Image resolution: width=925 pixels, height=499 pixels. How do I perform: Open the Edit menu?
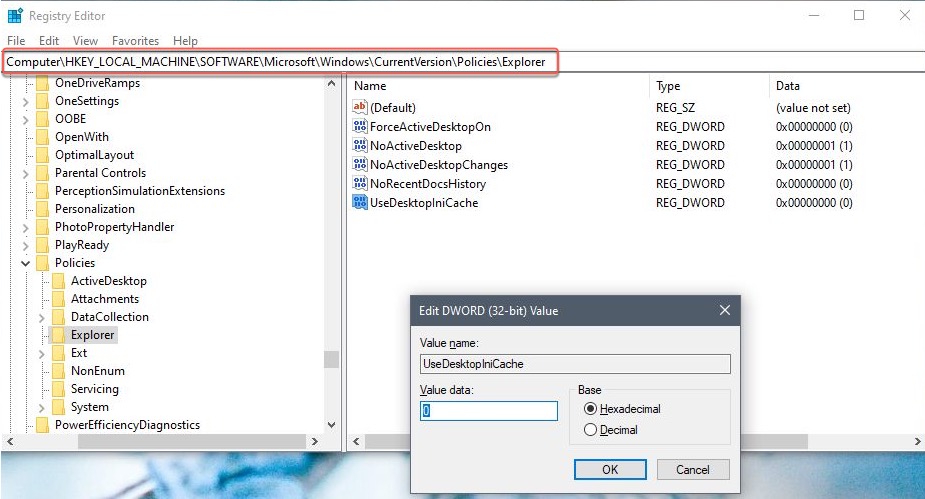point(49,41)
